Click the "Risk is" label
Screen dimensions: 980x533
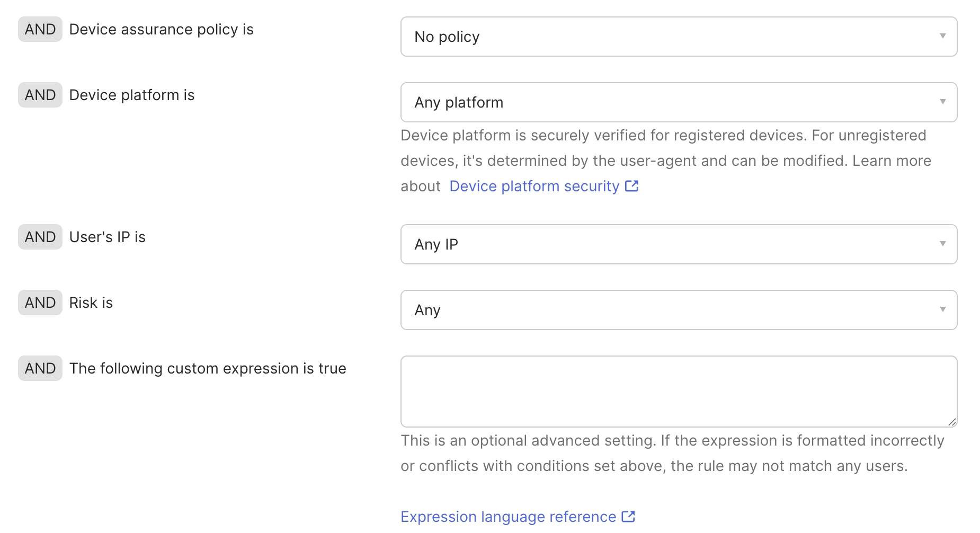coord(91,303)
